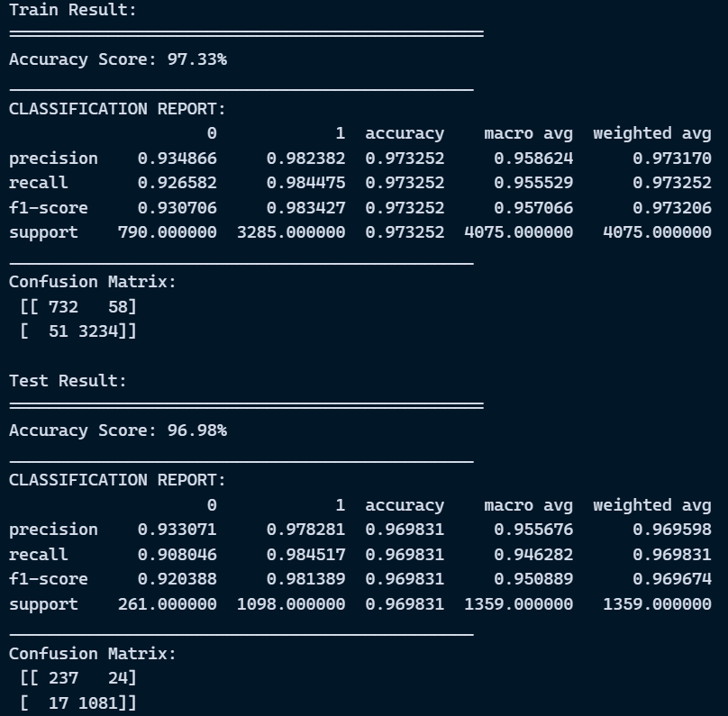Click train precision value 0.934866
Image resolution: width=728 pixels, height=716 pixels.
pyautogui.click(x=177, y=159)
